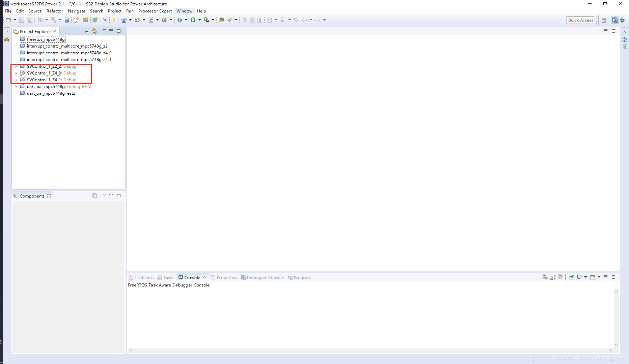The width and height of the screenshot is (629, 364).
Task: Click the Build hammer icon
Action: pos(54,20)
